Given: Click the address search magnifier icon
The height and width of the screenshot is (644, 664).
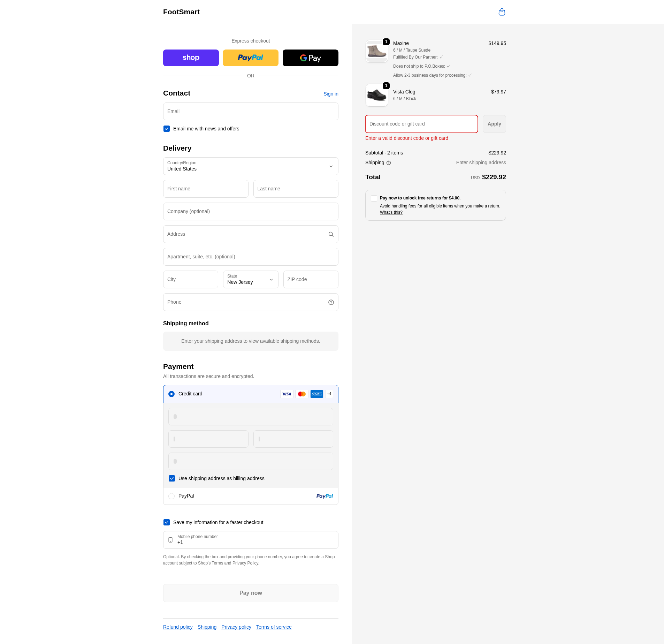Looking at the screenshot, I should coord(331,234).
